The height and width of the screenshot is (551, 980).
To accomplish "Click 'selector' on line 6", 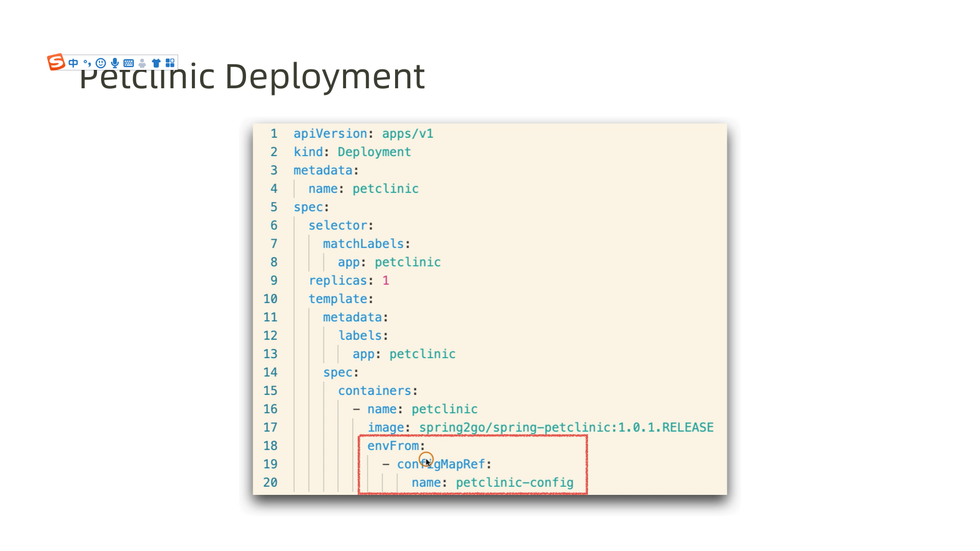I will point(338,226).
